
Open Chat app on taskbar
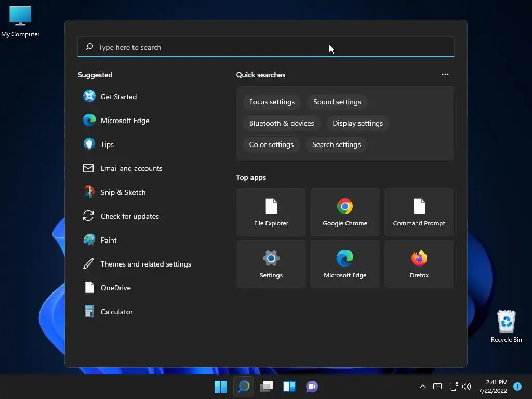(x=312, y=387)
